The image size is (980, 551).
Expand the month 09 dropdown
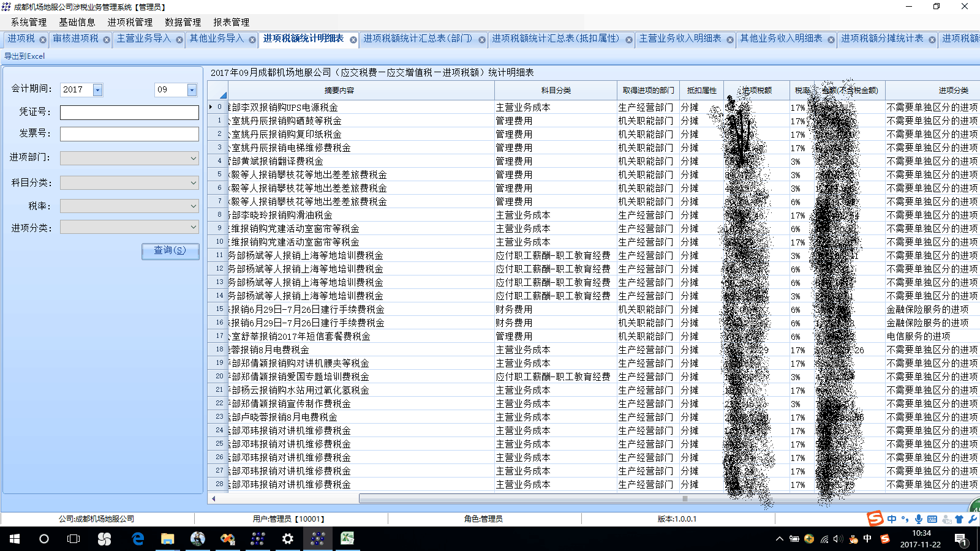(x=192, y=90)
